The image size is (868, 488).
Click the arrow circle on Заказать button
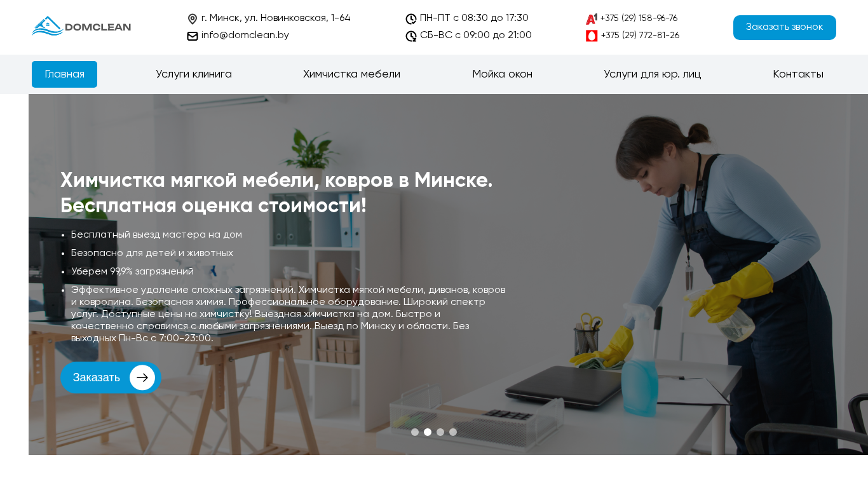click(142, 377)
